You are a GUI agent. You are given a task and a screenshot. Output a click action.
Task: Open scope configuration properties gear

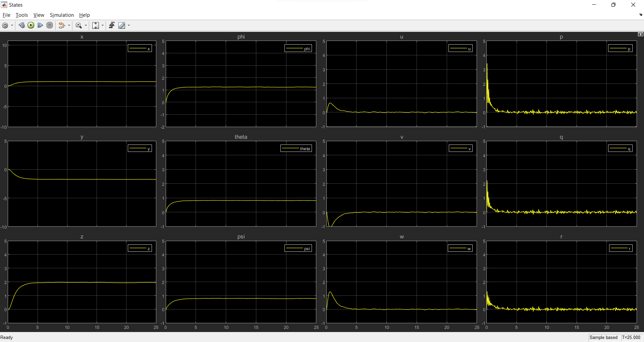tap(5, 25)
